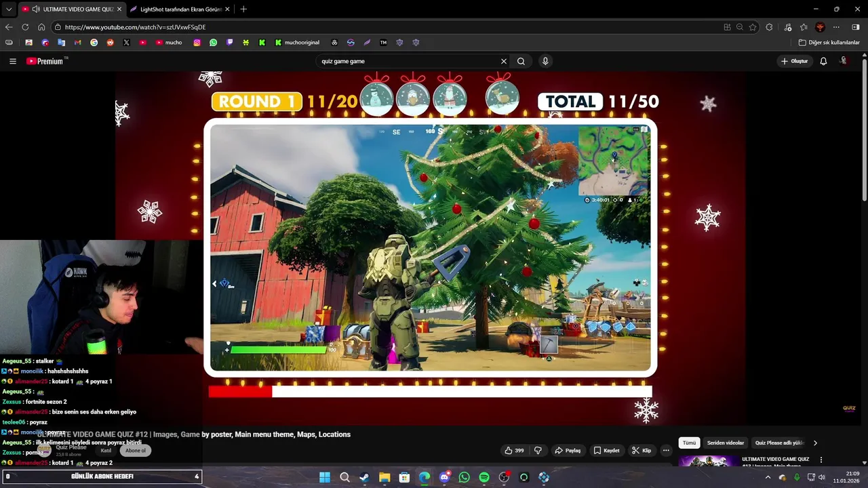
Task: Expand the tab search dropdown arrow
Action: [x=9, y=9]
